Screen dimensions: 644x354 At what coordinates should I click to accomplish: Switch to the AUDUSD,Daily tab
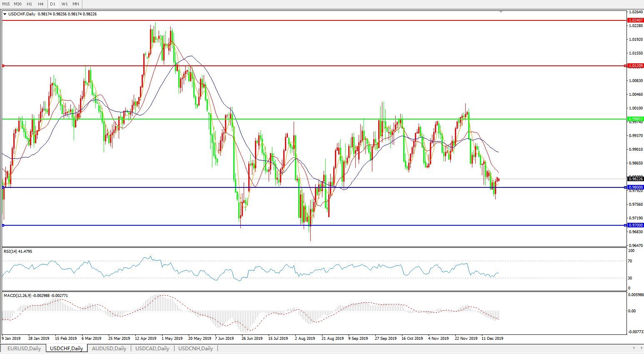point(109,349)
